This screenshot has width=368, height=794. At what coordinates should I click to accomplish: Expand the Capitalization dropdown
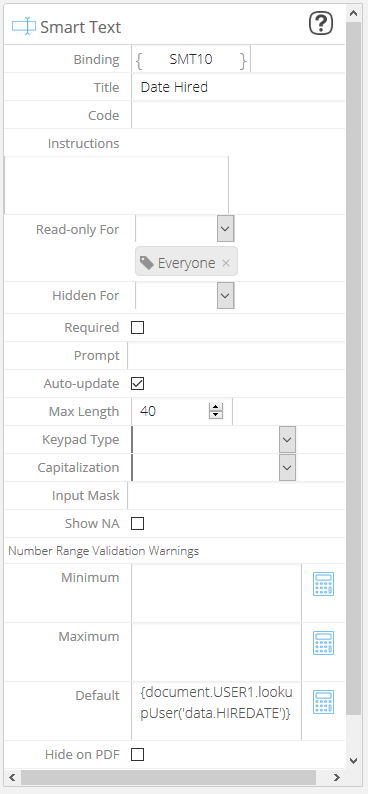click(x=287, y=467)
